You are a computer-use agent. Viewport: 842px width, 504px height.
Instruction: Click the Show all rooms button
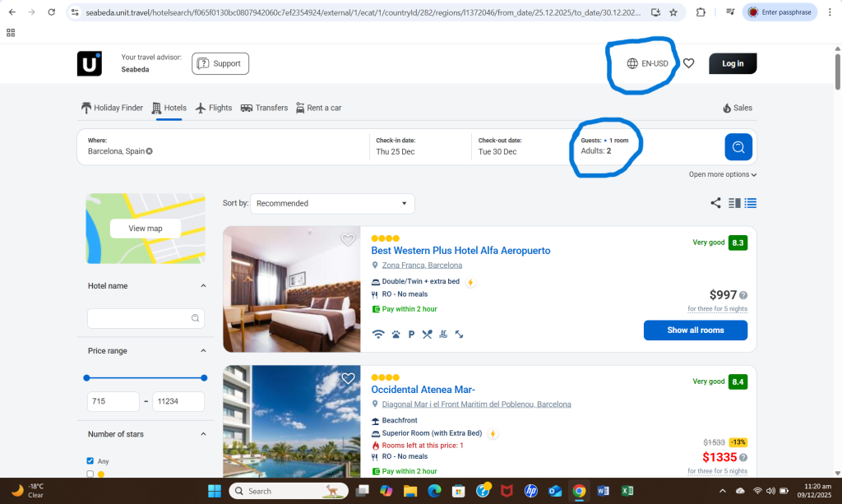point(695,330)
